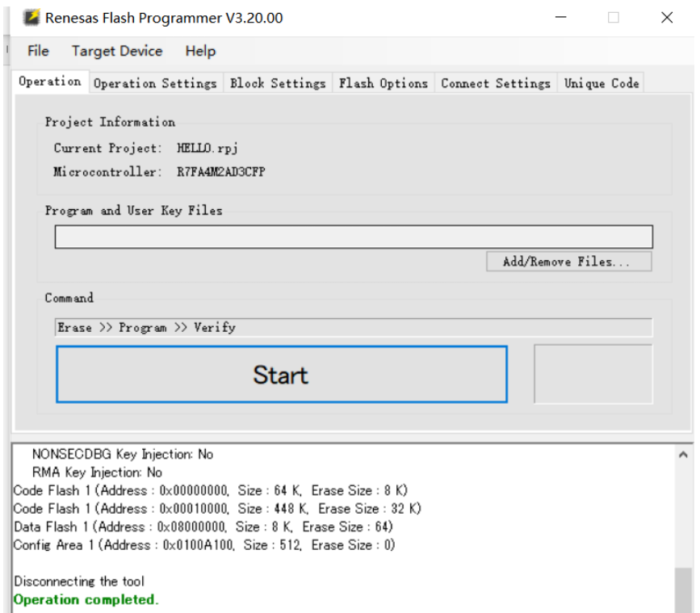Switch to the Connect Settings tab
This screenshot has width=700, height=613.
coord(496,83)
